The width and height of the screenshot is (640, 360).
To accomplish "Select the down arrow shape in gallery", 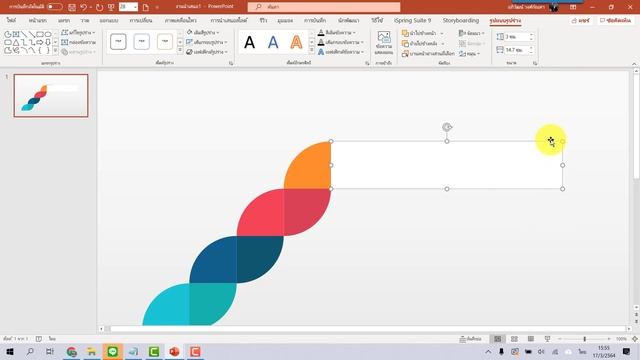I will tap(48, 42).
